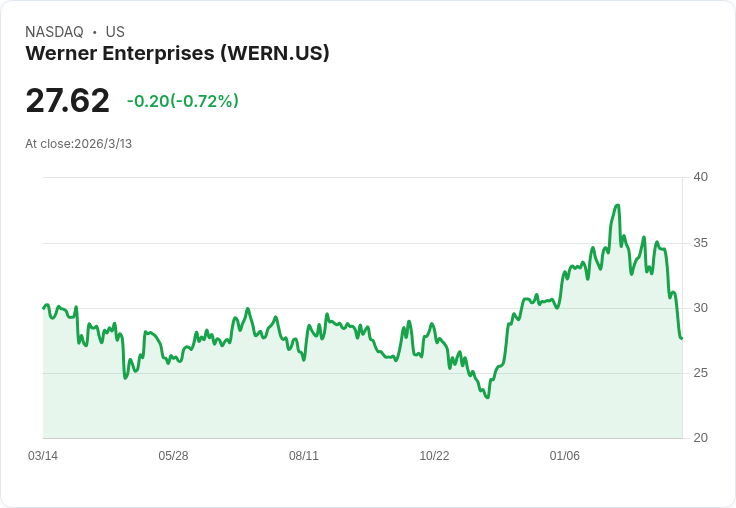Click the 27.62 current price

(67, 101)
